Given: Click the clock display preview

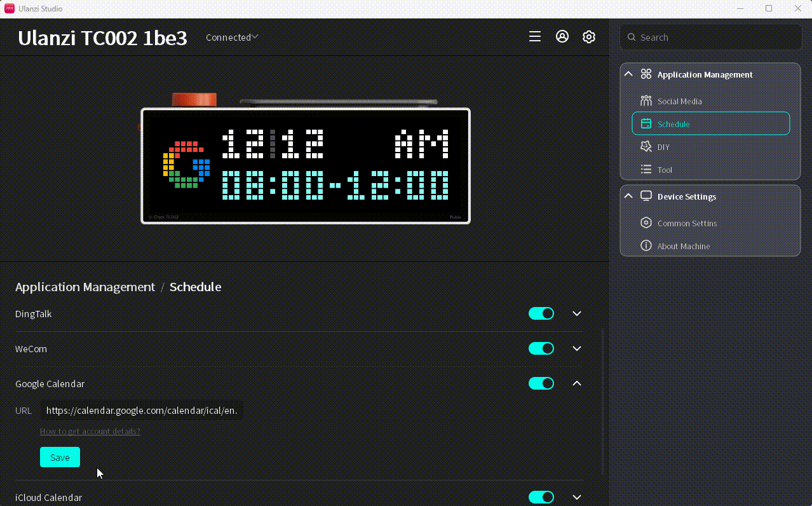Looking at the screenshot, I should coord(306,166).
